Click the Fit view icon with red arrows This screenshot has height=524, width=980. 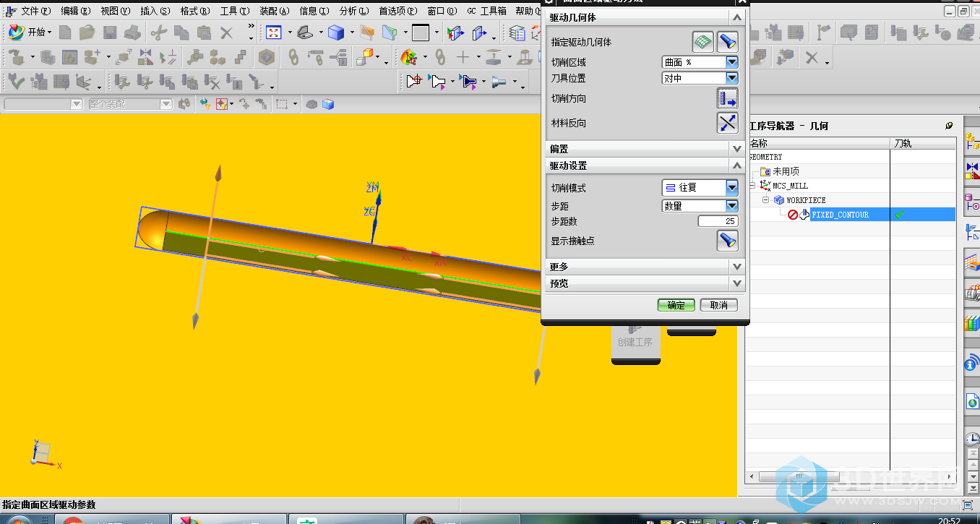point(274,33)
